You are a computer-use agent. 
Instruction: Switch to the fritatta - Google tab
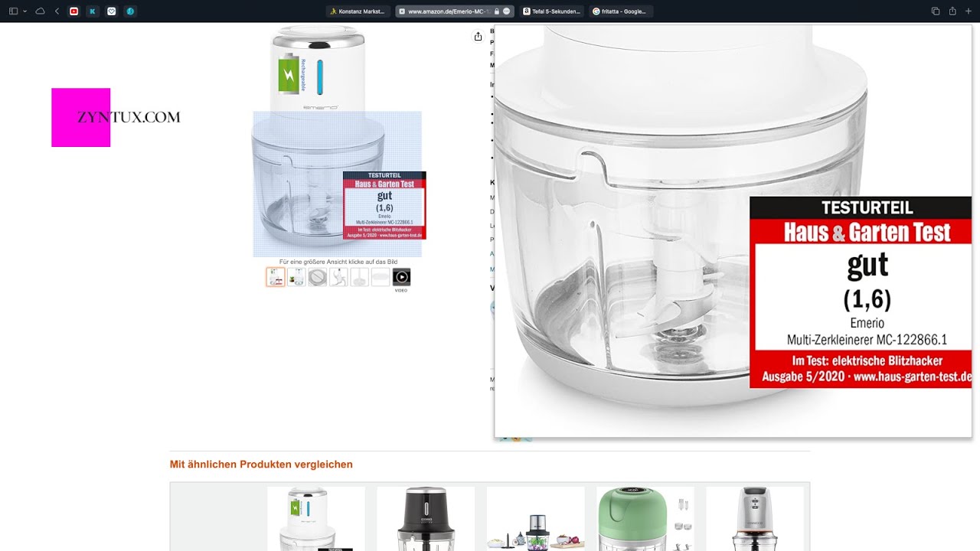(621, 11)
